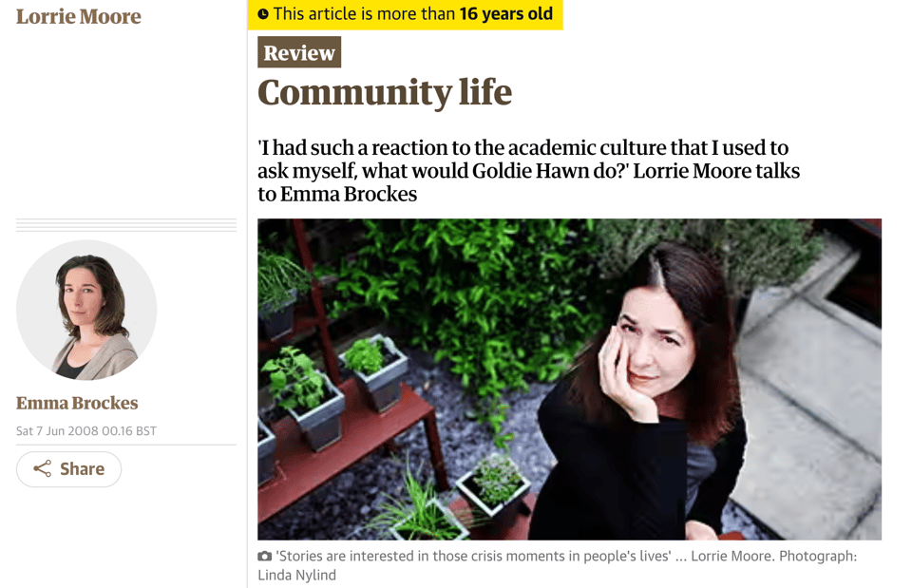Visit the Emma Brockes author byline link
This screenshot has height=588, width=912.
[77, 403]
